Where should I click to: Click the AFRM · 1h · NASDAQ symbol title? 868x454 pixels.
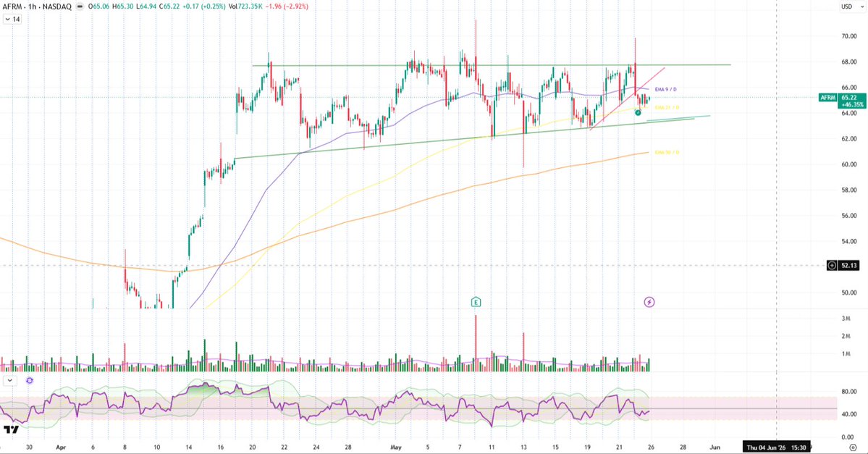38,7
